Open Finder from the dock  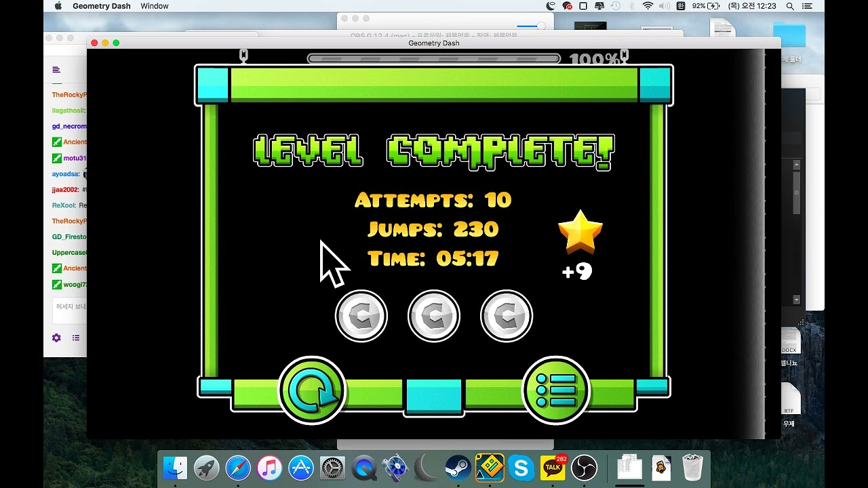click(176, 468)
